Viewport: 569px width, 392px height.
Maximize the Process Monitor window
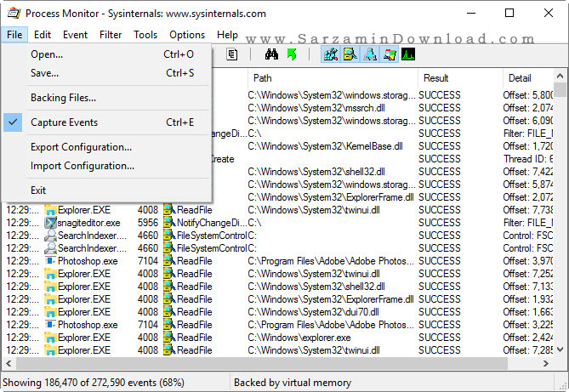509,14
